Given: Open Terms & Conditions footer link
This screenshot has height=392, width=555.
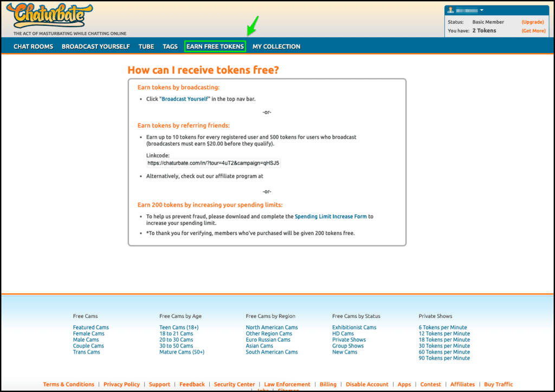Looking at the screenshot, I should click(x=69, y=384).
